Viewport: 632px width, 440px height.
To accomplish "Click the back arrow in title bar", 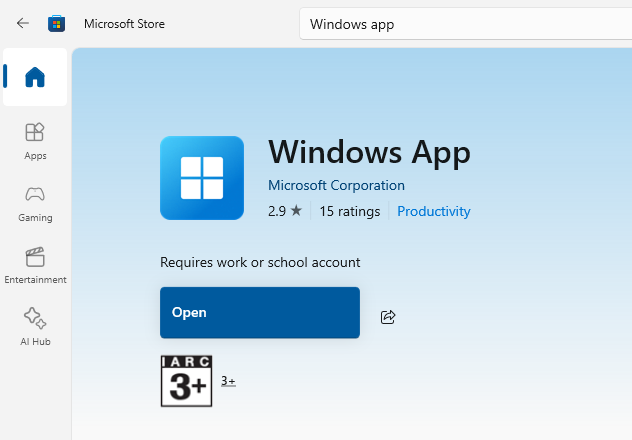I will pos(23,23).
